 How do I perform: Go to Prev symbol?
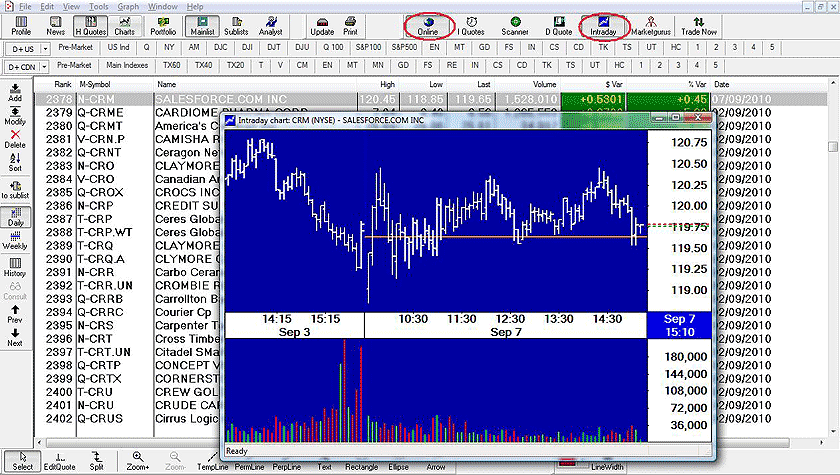15,314
